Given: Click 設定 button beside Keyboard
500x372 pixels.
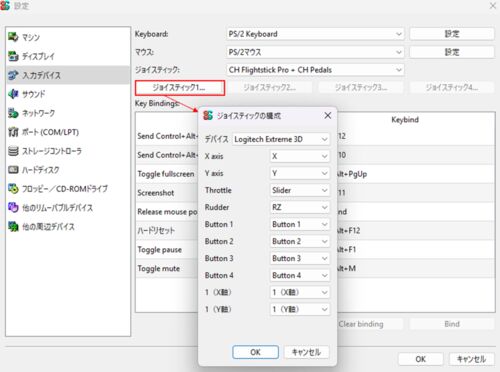Looking at the screenshot, I should click(452, 34).
